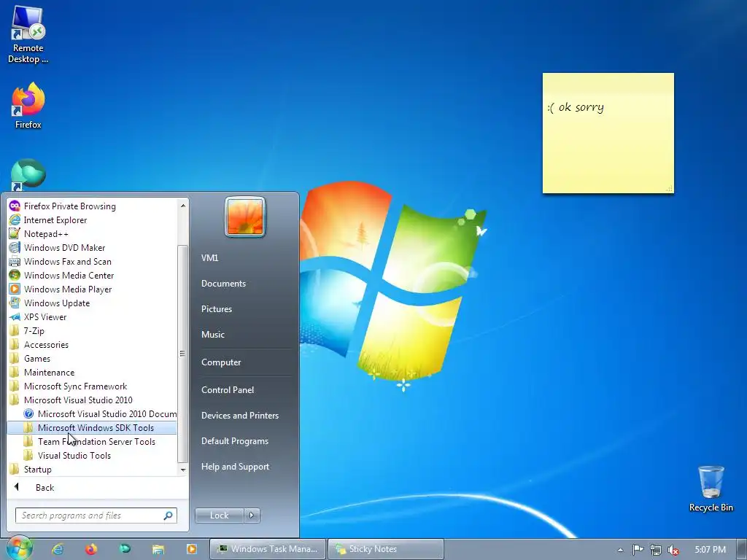Open Computer from the Start menu

coord(221,362)
